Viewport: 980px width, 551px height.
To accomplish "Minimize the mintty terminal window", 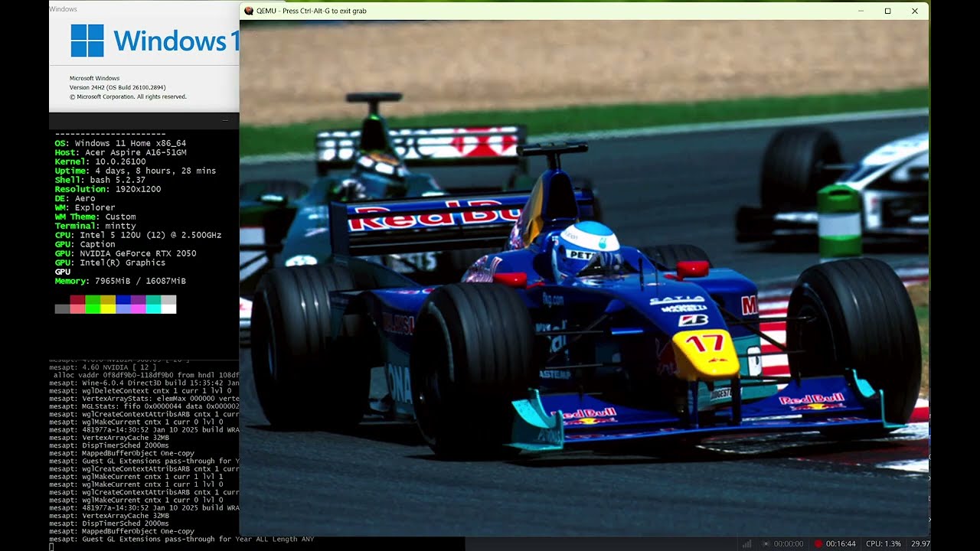I will pos(225,121).
